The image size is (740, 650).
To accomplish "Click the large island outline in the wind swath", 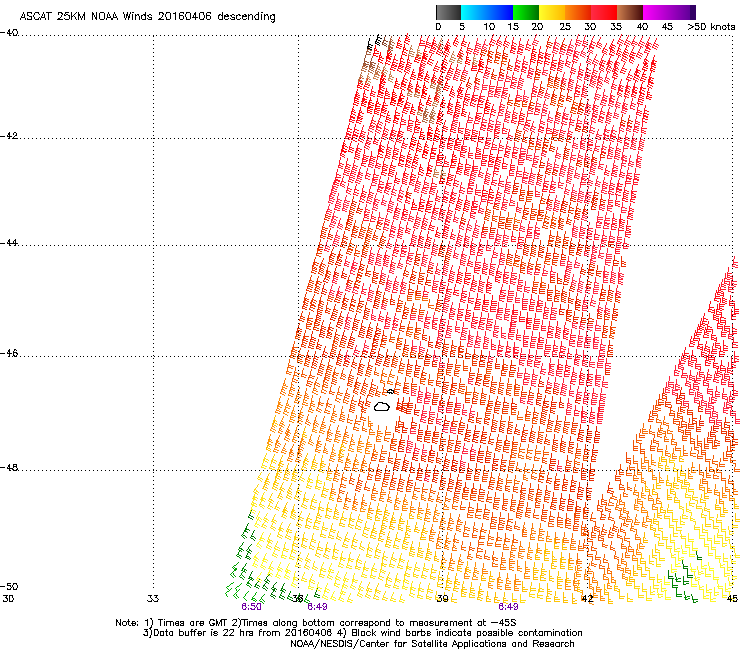I will click(382, 406).
